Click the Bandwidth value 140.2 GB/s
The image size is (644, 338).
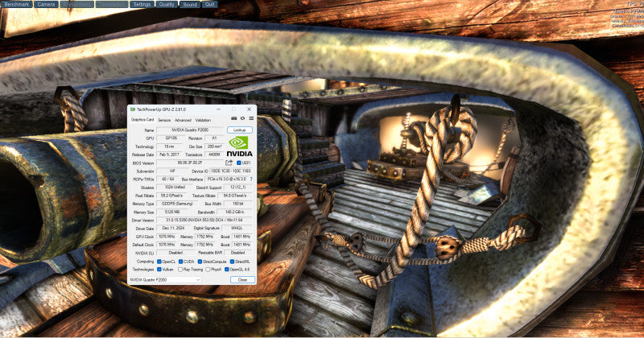point(235,212)
